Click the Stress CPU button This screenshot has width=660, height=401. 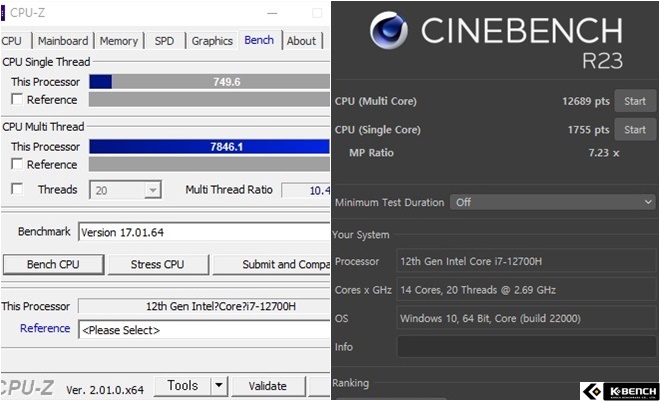click(157, 264)
